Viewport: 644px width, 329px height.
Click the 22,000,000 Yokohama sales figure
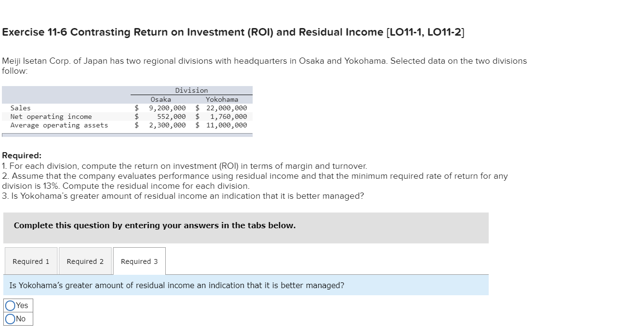pos(227,107)
